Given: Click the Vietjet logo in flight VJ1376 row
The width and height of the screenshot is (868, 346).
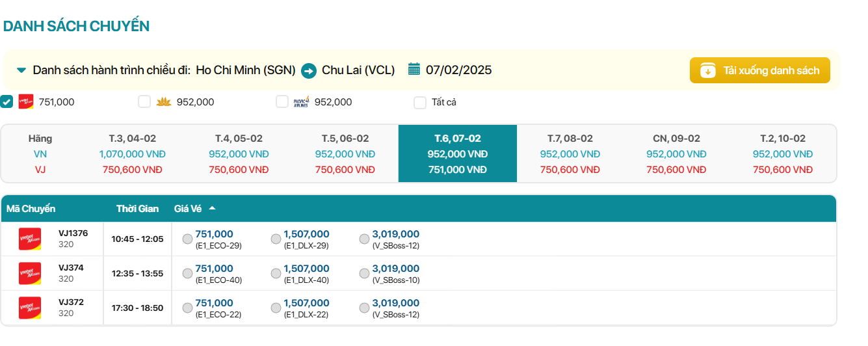Looking at the screenshot, I should [x=30, y=239].
